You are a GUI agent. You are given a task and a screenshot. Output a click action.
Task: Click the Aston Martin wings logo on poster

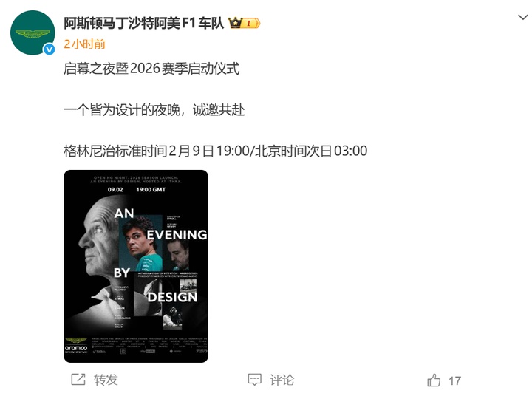(x=76, y=341)
